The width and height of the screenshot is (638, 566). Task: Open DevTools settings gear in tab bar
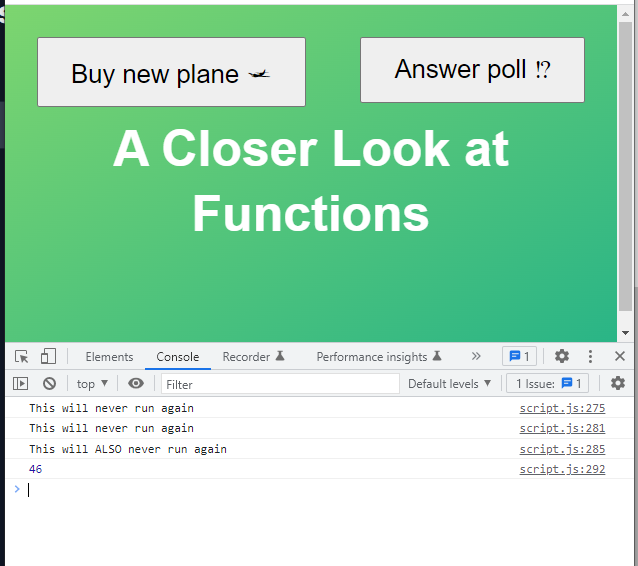pos(562,356)
